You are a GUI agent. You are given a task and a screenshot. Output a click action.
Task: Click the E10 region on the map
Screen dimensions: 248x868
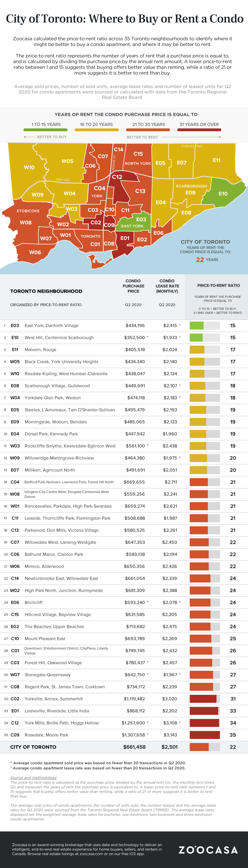pos(223,193)
